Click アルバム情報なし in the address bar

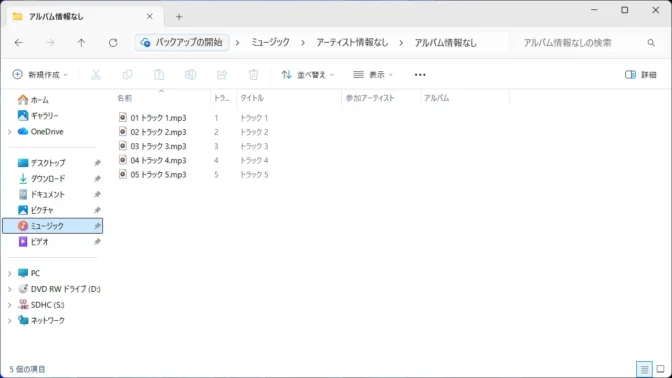445,42
